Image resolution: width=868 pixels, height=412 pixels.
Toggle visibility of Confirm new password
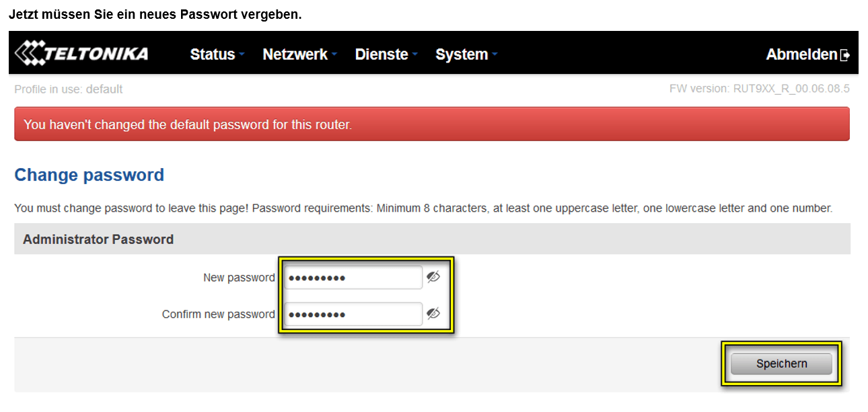[x=433, y=313]
